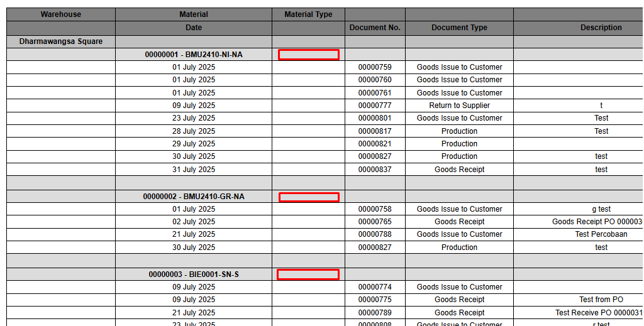The height and width of the screenshot is (326, 644).
Task: Click the Date sub-header cell
Action: click(194, 28)
